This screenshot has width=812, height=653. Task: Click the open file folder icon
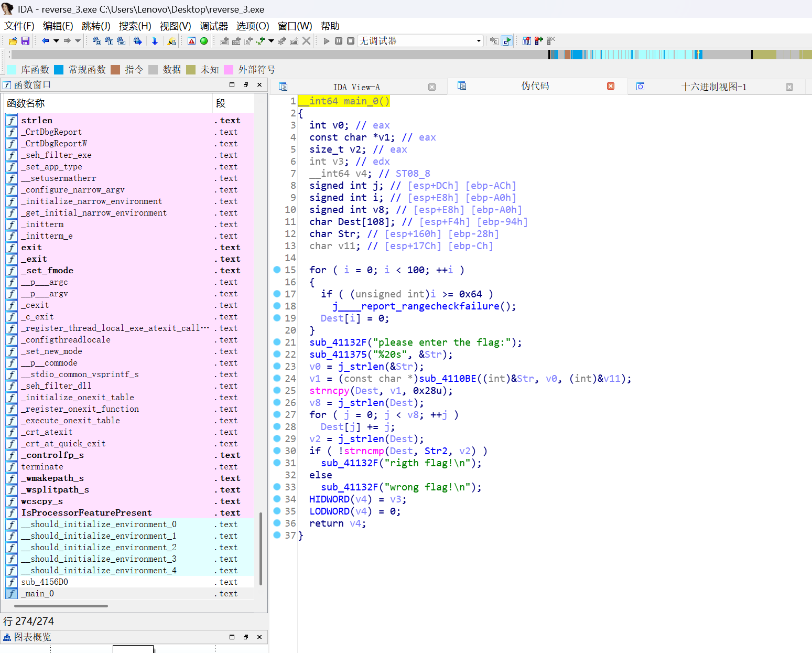tap(13, 41)
